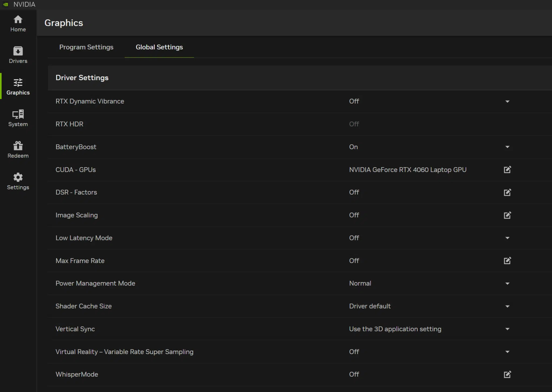Click the Normal value for Power Management Mode

click(360, 283)
